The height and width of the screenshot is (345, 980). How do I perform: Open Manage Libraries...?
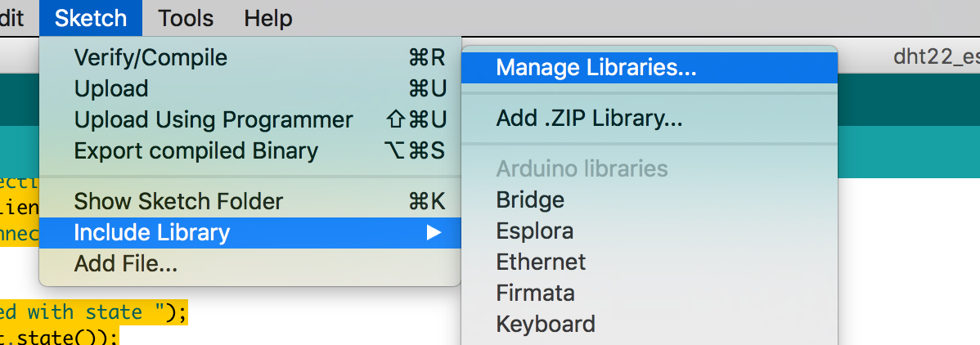596,68
